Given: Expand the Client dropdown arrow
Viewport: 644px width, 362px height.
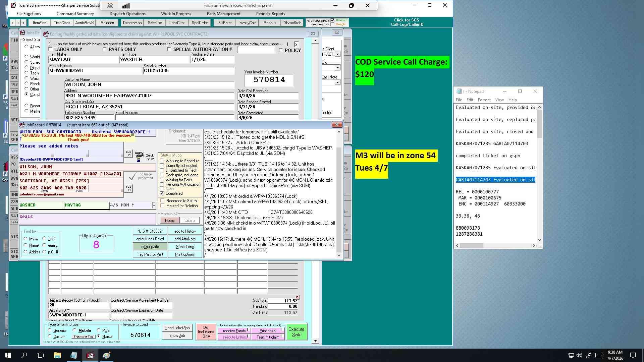Looking at the screenshot, I should coord(337,54).
